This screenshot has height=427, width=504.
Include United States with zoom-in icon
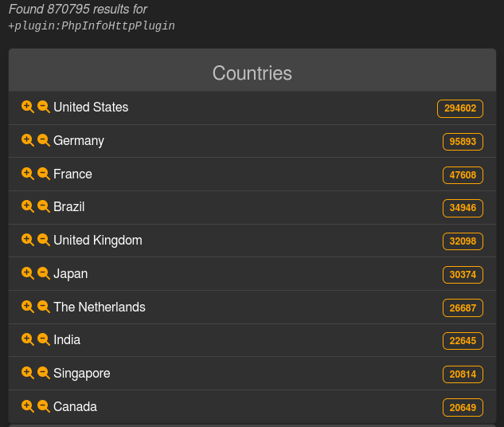(28, 107)
